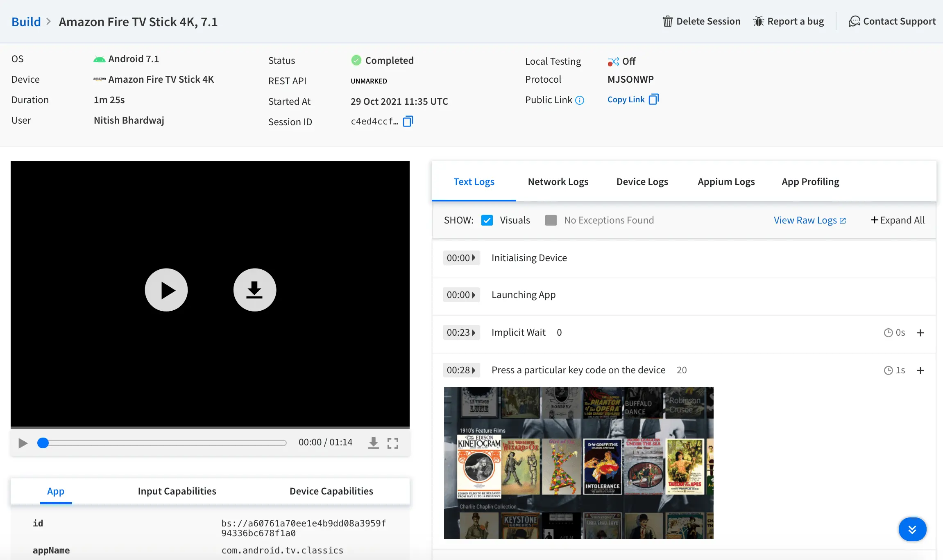
Task: Expand the Implicit Wait log entry
Action: click(x=920, y=333)
